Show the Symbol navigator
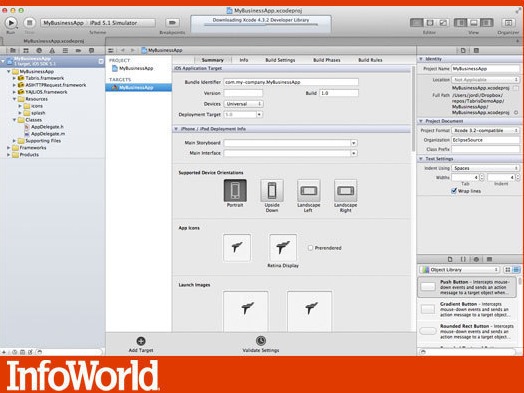524x393 pixels. (x=26, y=50)
